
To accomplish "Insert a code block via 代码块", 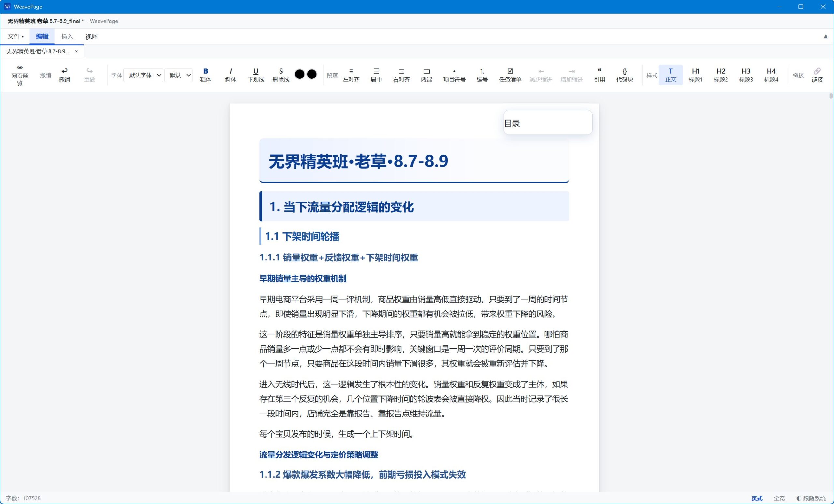I will [625, 75].
